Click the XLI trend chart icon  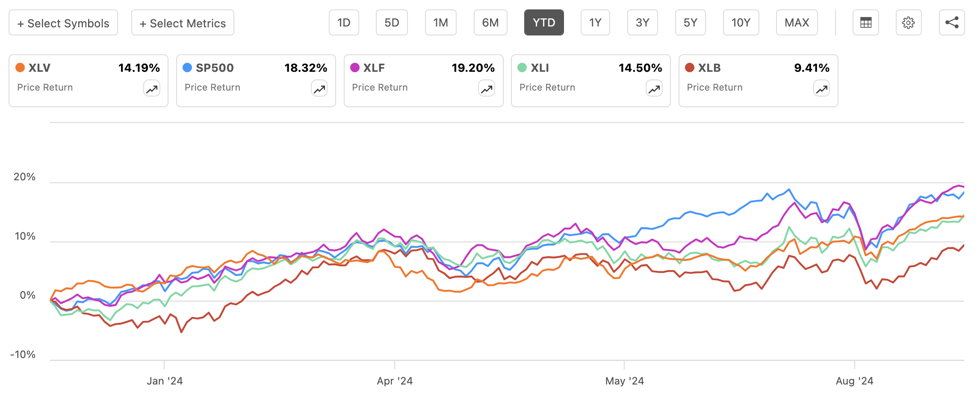654,89
